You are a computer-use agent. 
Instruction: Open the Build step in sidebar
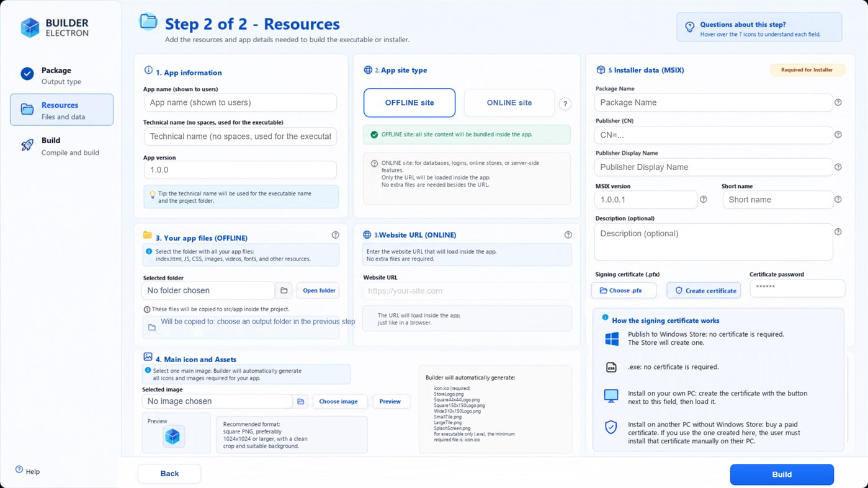click(61, 146)
